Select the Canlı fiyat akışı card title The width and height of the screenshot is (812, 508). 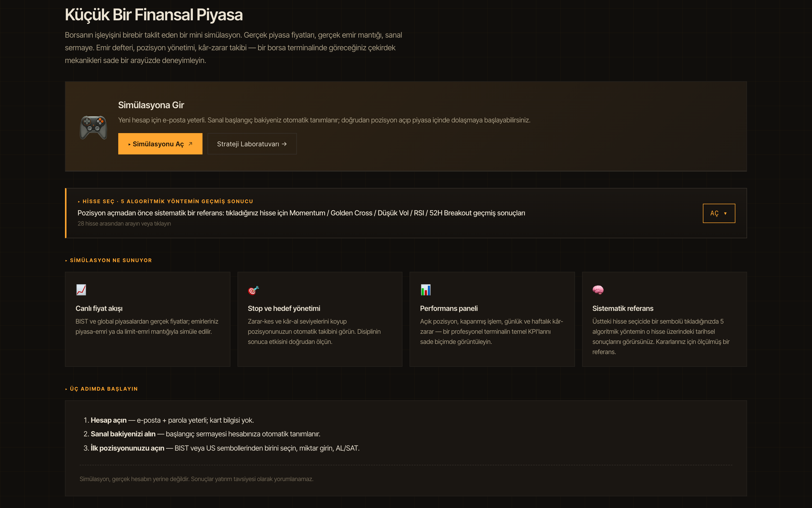click(99, 308)
